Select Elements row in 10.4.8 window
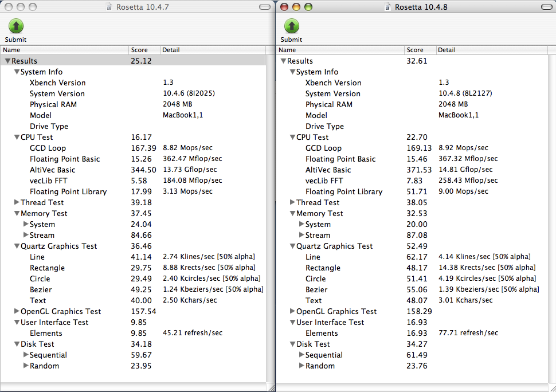Screen dimensions: 556x392 (x=412, y=333)
